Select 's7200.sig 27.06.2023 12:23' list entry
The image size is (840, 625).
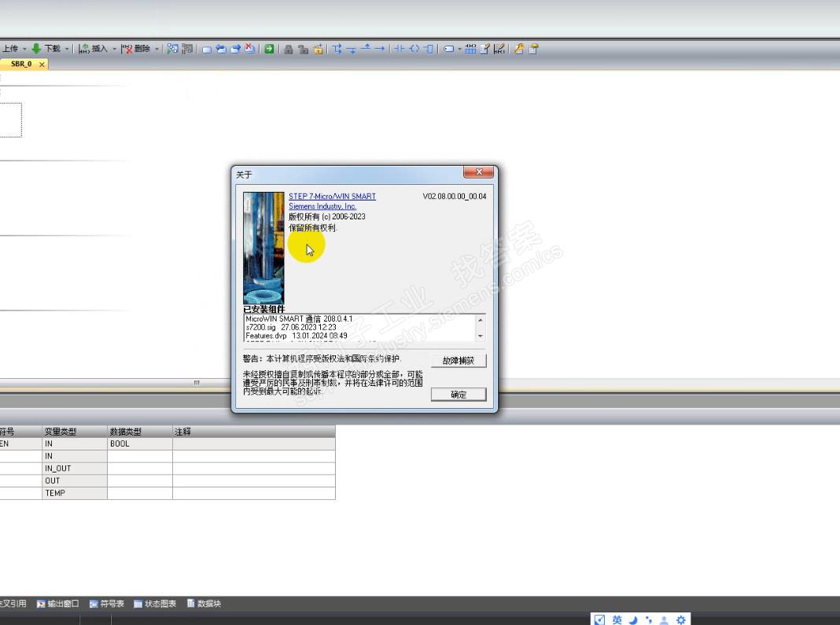291,327
